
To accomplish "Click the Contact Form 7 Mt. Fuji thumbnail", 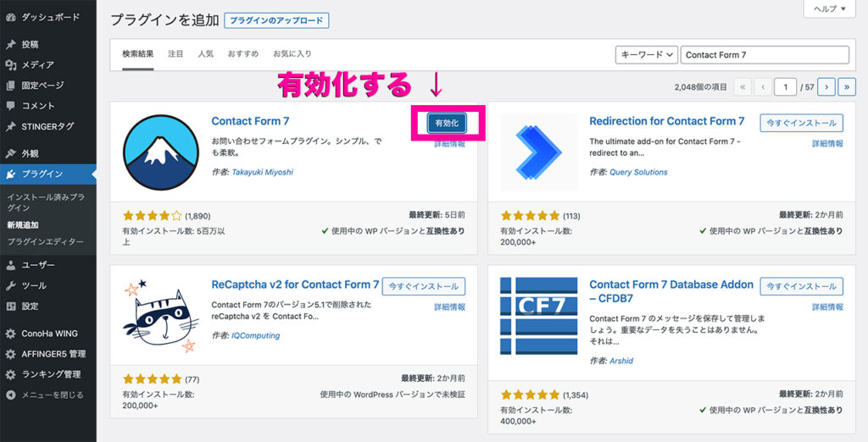I will [x=160, y=152].
